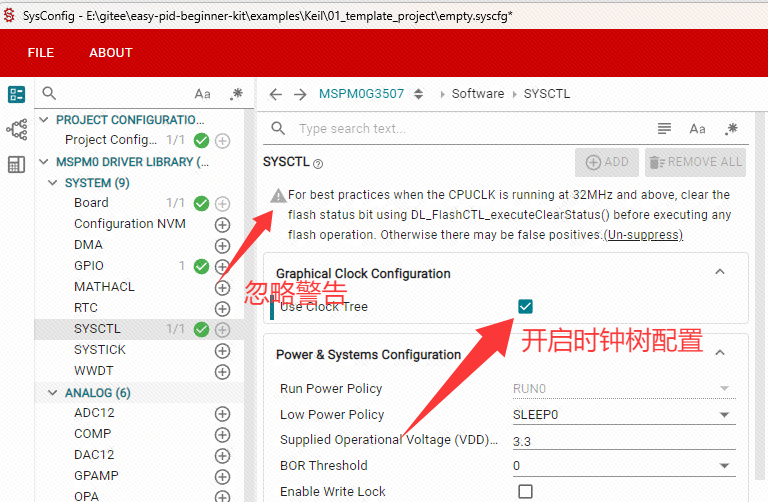This screenshot has height=502, width=768.
Task: Add a DMA module with plus icon
Action: pyautogui.click(x=223, y=245)
